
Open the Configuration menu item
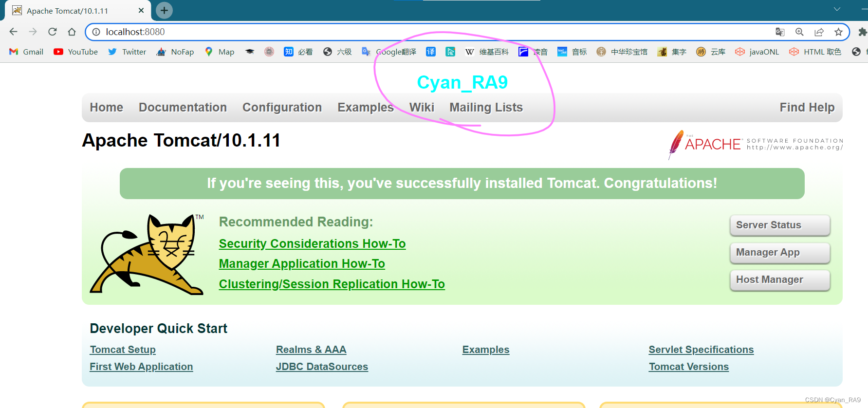282,108
